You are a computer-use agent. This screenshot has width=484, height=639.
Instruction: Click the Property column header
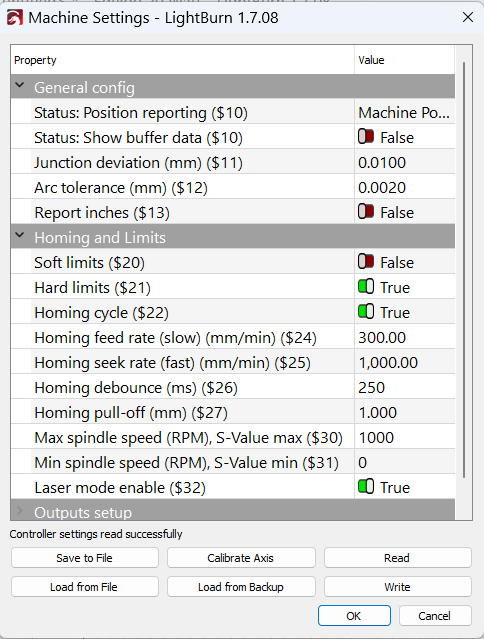(183, 60)
